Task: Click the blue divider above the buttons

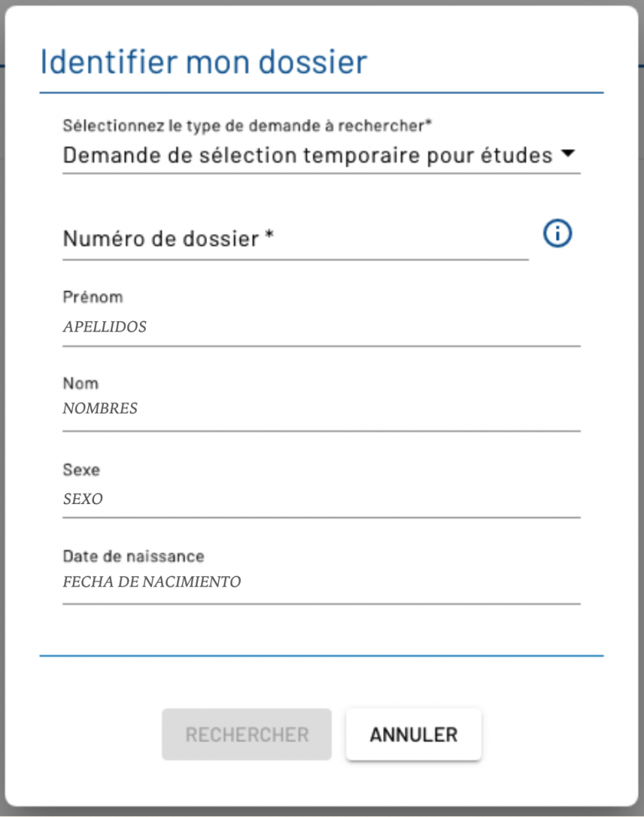Action: click(321, 656)
